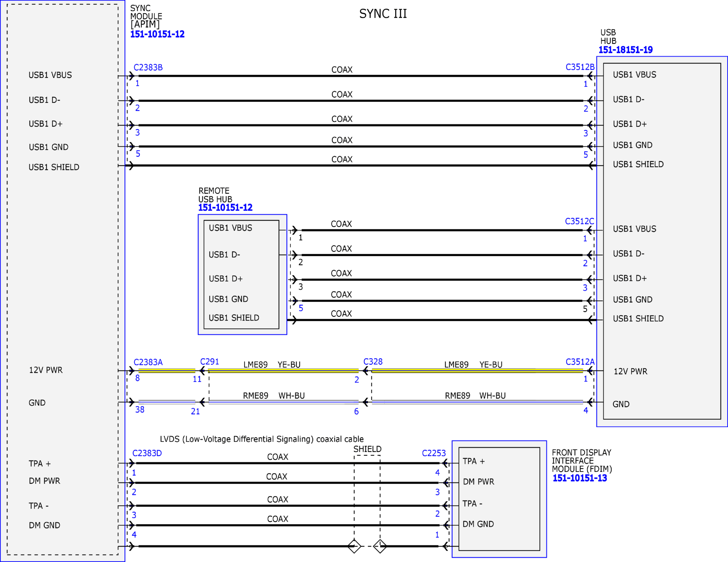Select connector label C2383A
This screenshot has width=728, height=562.
coord(148,362)
